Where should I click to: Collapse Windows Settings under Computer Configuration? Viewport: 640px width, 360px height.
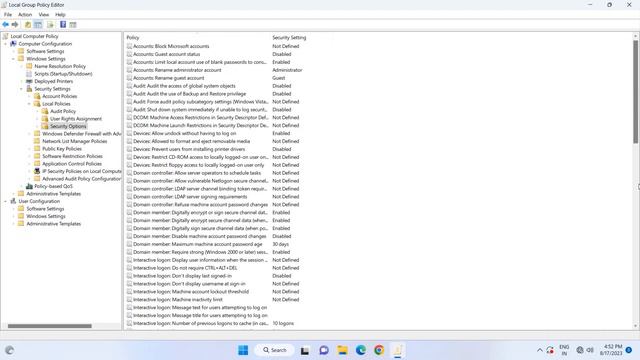(x=13, y=59)
